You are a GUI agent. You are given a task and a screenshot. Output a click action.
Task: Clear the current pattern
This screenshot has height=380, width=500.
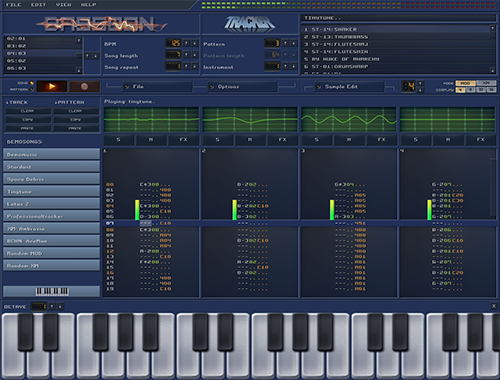pyautogui.click(x=76, y=111)
